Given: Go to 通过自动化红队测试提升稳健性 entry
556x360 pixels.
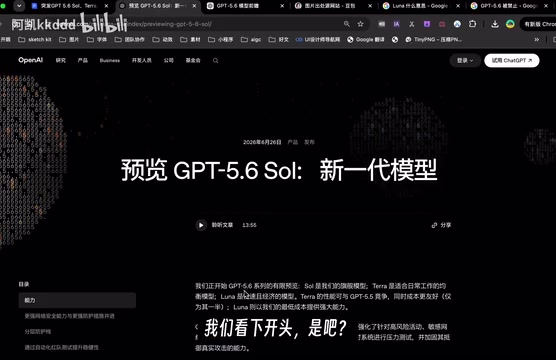Looking at the screenshot, I should coord(62,348).
